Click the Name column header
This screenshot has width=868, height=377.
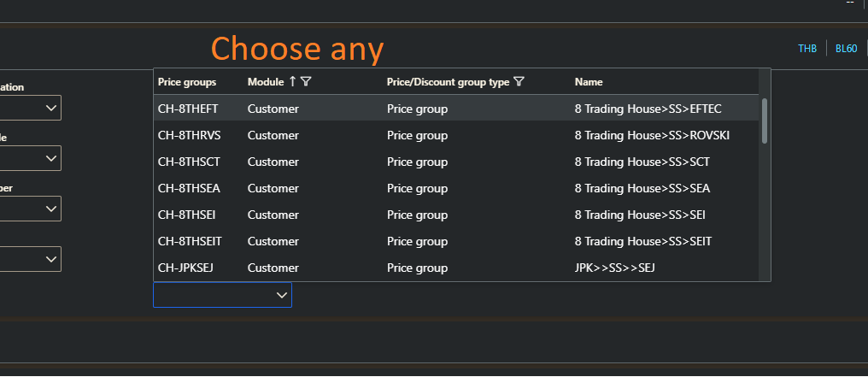click(x=589, y=82)
